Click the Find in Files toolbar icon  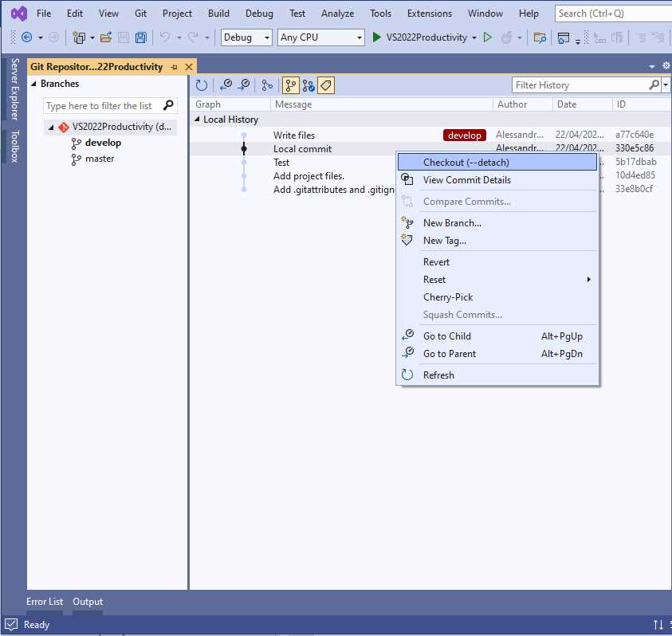pyautogui.click(x=540, y=37)
